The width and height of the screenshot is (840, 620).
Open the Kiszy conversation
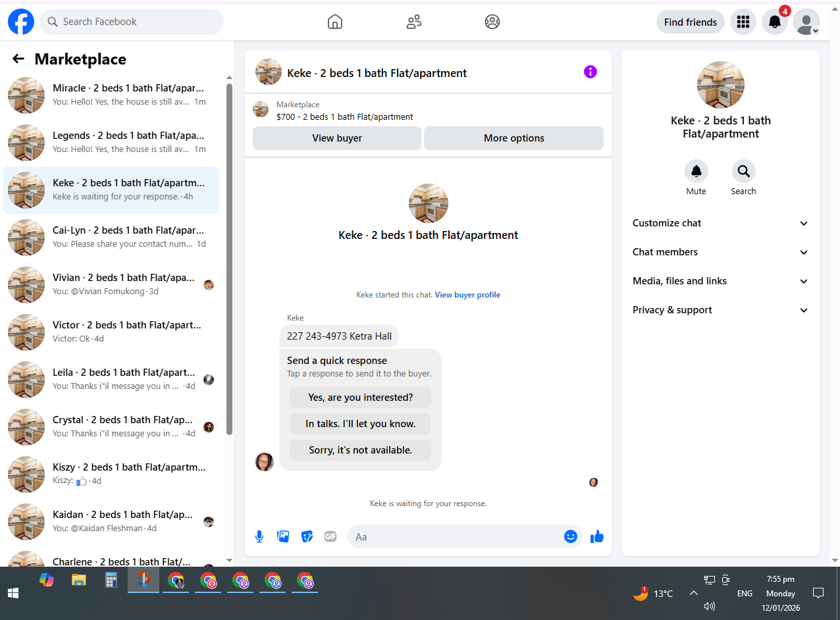point(111,475)
